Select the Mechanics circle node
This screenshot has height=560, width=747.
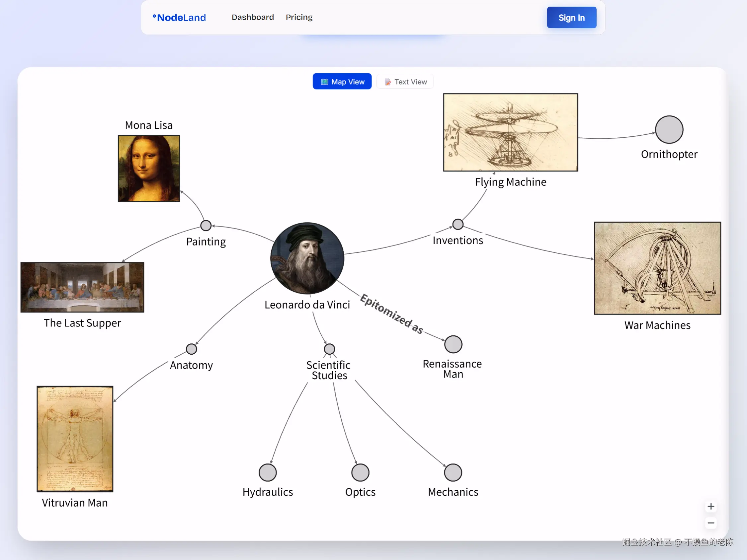[x=453, y=472]
